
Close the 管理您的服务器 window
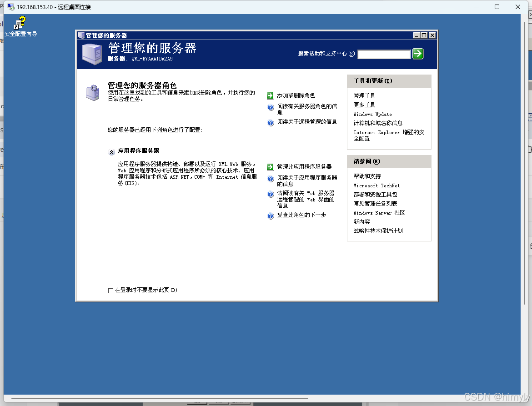tap(432, 35)
